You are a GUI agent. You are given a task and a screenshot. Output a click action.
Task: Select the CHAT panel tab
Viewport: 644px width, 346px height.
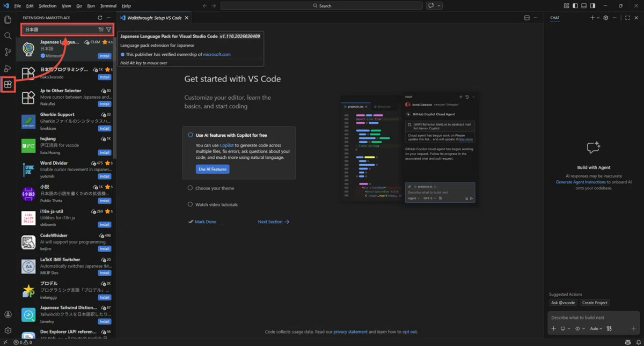(x=554, y=18)
